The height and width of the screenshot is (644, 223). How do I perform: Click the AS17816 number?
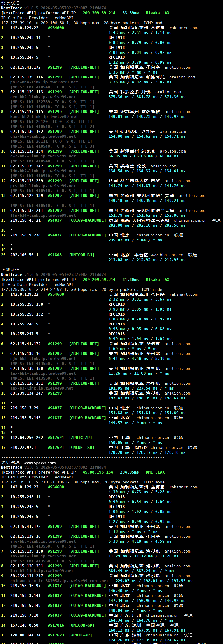(56, 625)
